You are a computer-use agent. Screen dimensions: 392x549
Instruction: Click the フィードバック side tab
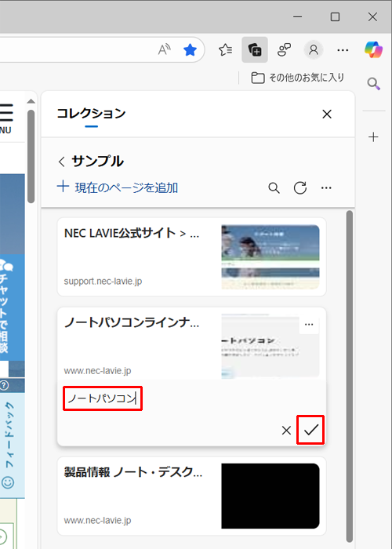(x=13, y=445)
